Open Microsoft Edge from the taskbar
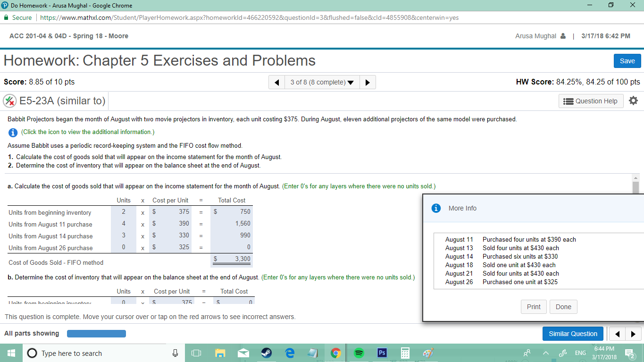Screen dimensions: 644x362 click(x=290, y=353)
